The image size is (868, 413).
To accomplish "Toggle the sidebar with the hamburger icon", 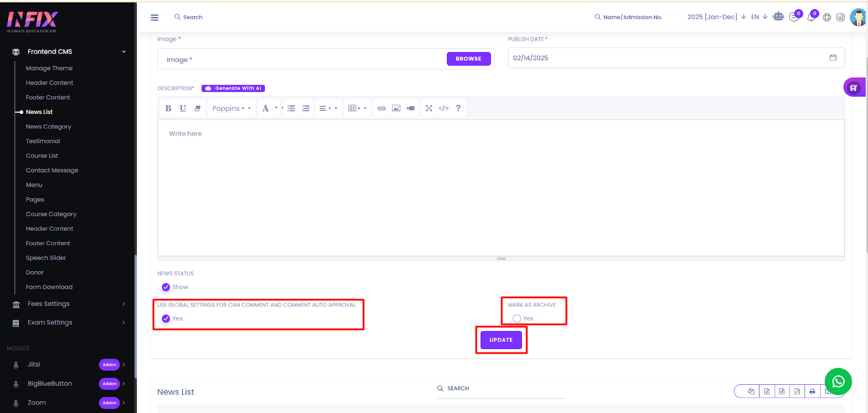I will click(x=155, y=17).
